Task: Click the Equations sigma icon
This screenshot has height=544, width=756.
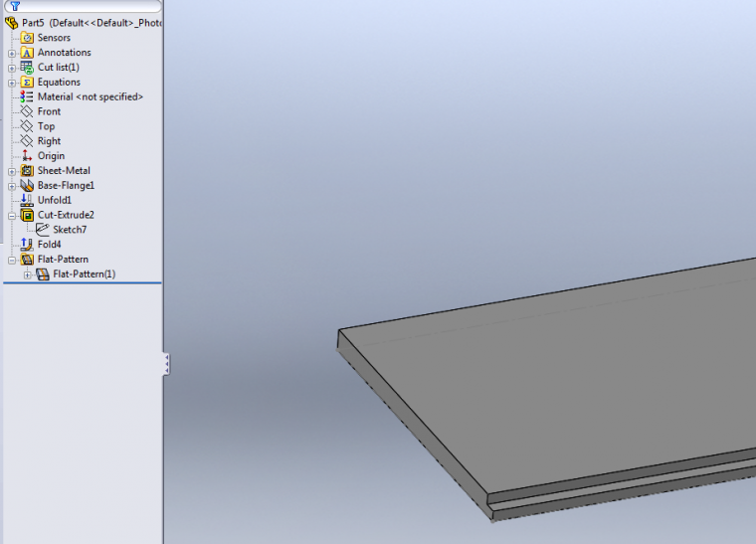Action: click(x=27, y=82)
